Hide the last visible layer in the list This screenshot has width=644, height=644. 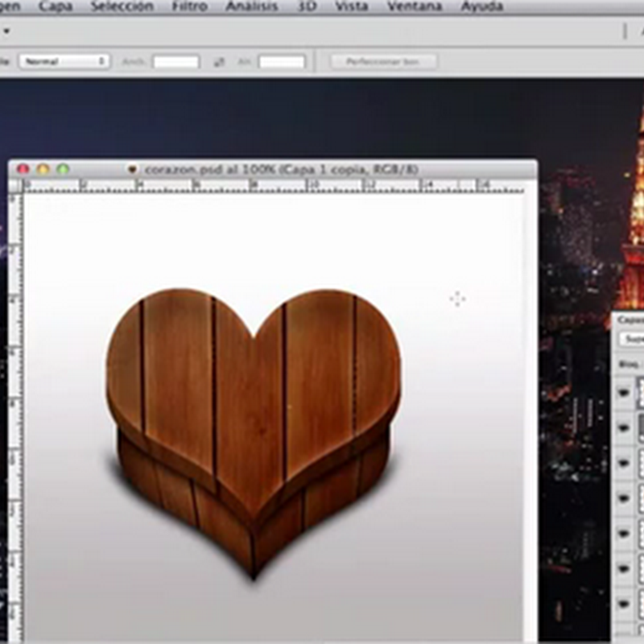pos(624,603)
